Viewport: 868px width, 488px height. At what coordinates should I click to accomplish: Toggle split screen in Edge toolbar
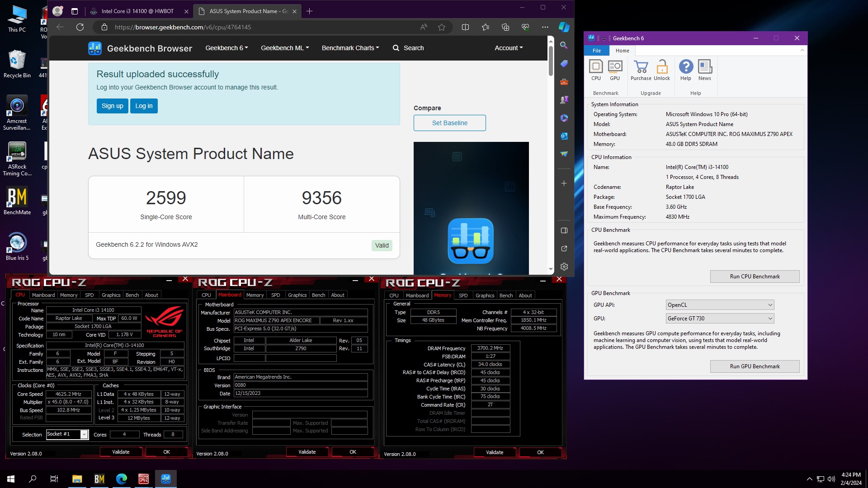465,27
